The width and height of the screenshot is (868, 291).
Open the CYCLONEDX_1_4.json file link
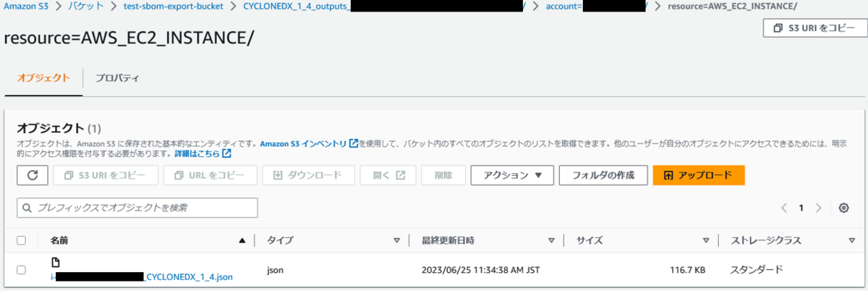click(x=142, y=276)
